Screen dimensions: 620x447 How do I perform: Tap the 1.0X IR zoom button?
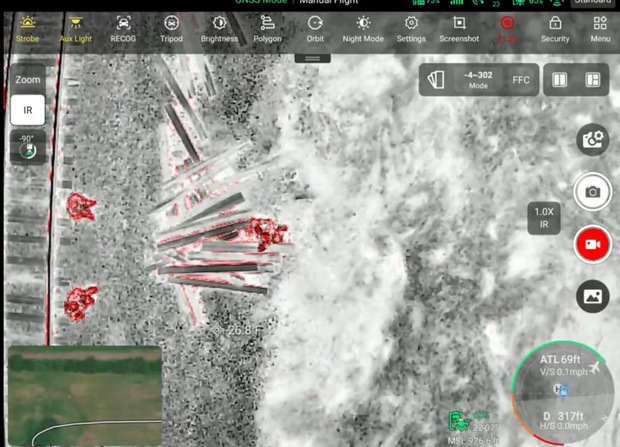click(x=544, y=218)
